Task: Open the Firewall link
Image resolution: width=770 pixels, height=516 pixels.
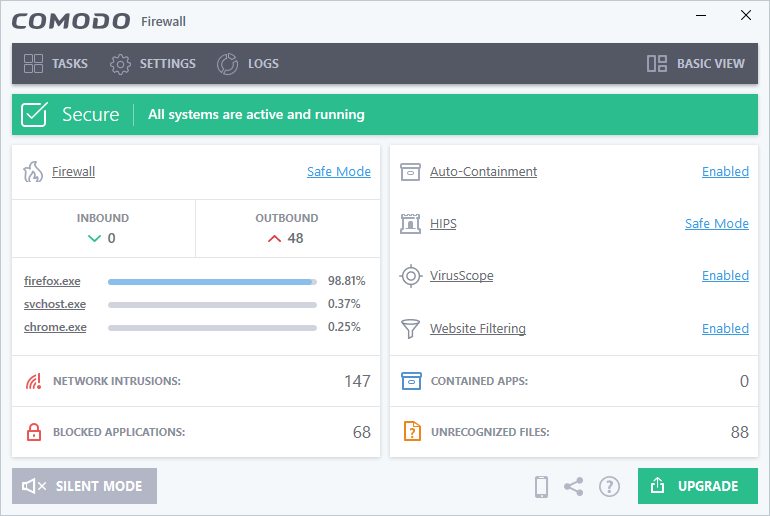Action: [74, 172]
